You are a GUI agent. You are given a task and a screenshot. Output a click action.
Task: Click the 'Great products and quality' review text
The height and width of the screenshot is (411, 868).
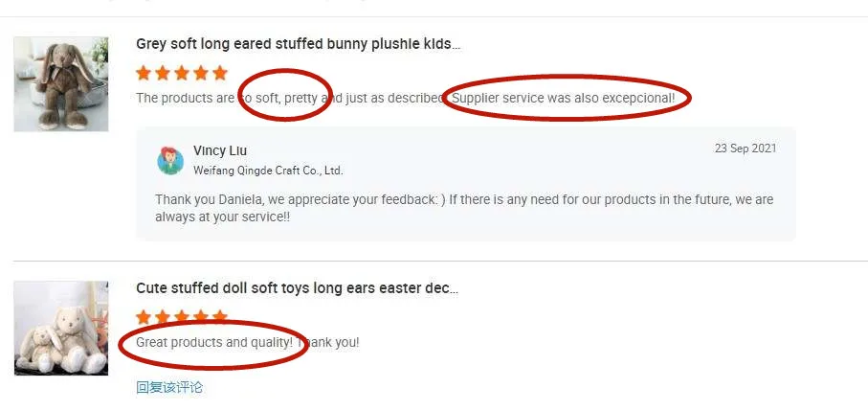[214, 342]
